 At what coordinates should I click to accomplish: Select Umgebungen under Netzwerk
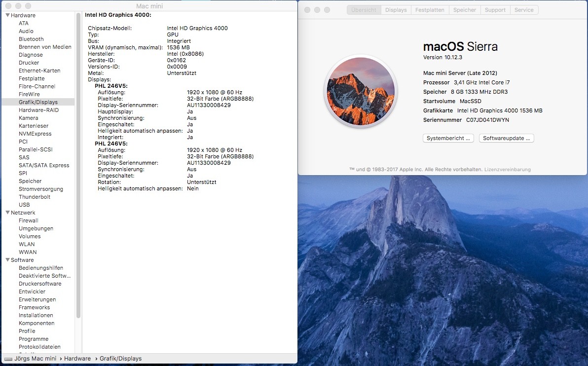[36, 228]
